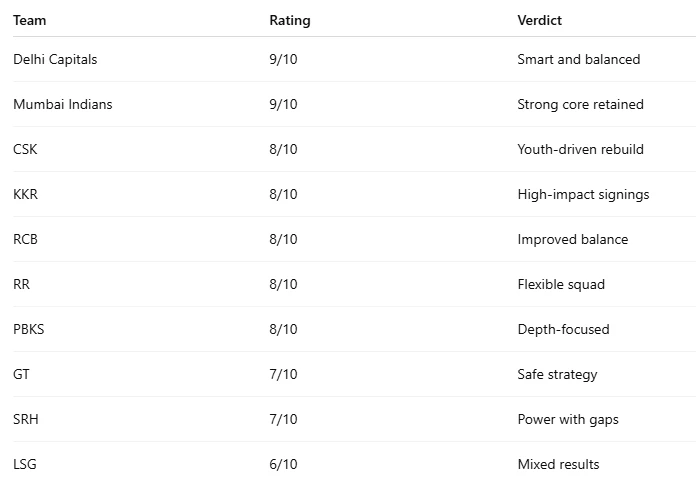Click the RR team cell
This screenshot has width=696, height=496.
click(x=22, y=284)
